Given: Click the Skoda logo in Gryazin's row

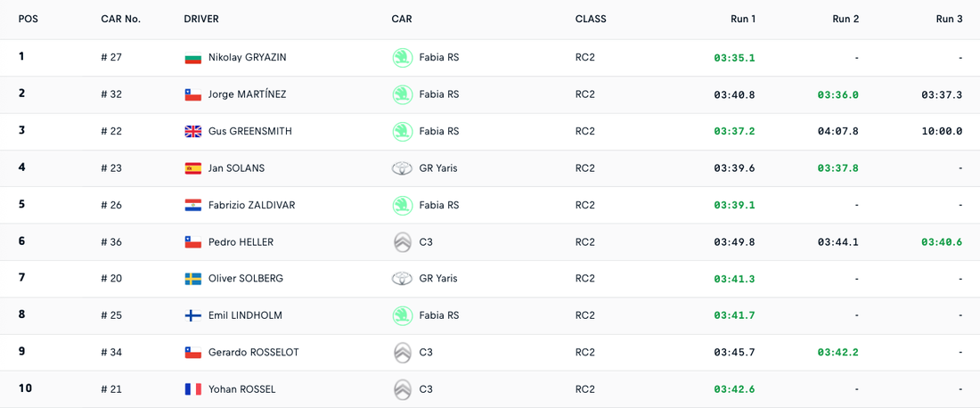Looking at the screenshot, I should click(x=403, y=58).
